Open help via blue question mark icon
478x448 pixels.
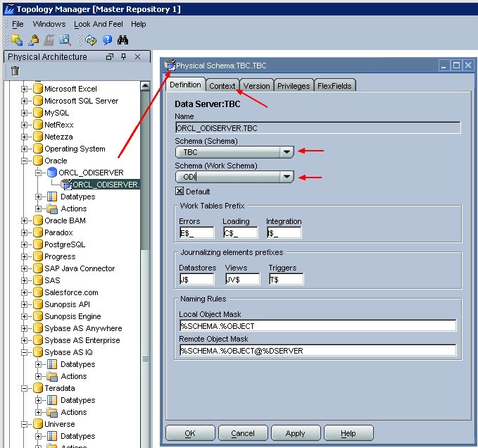point(107,40)
